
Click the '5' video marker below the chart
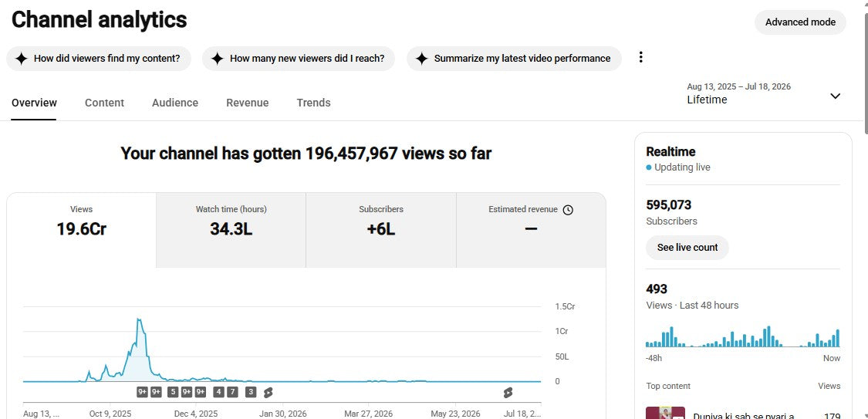pyautogui.click(x=172, y=393)
